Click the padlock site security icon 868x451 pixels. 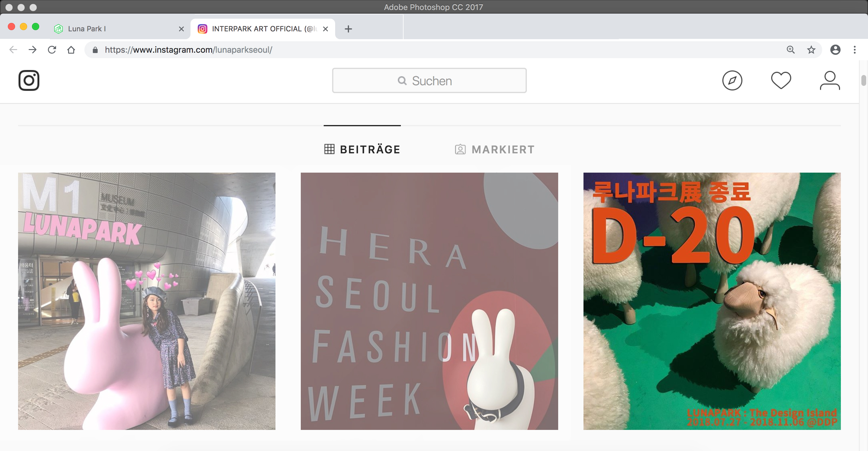(x=95, y=50)
